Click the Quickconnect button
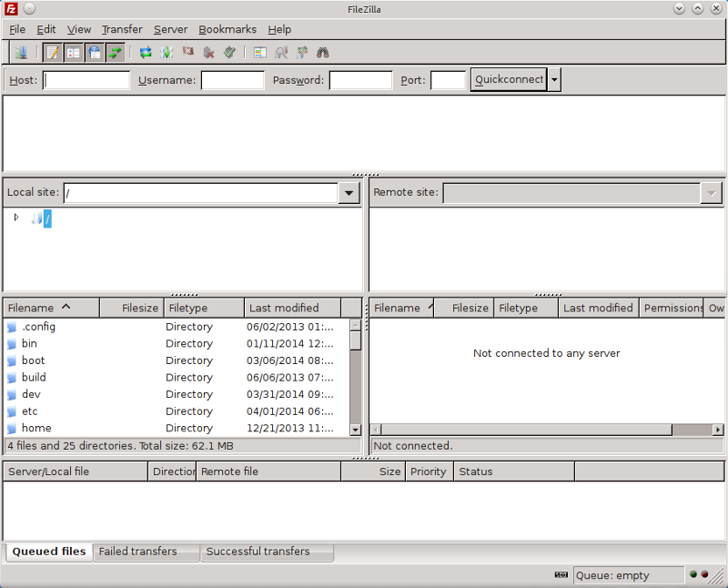The width and height of the screenshot is (728, 588). point(509,79)
